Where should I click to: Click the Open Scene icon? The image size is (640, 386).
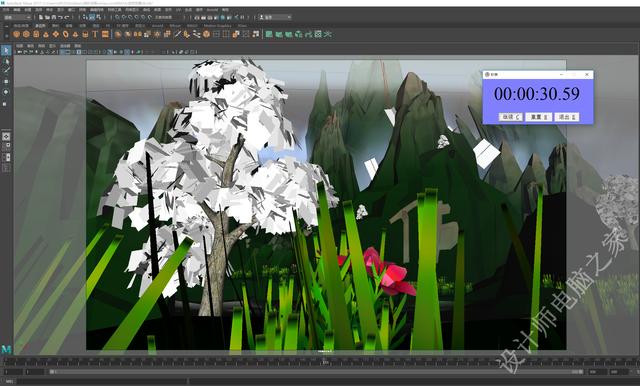(47, 17)
